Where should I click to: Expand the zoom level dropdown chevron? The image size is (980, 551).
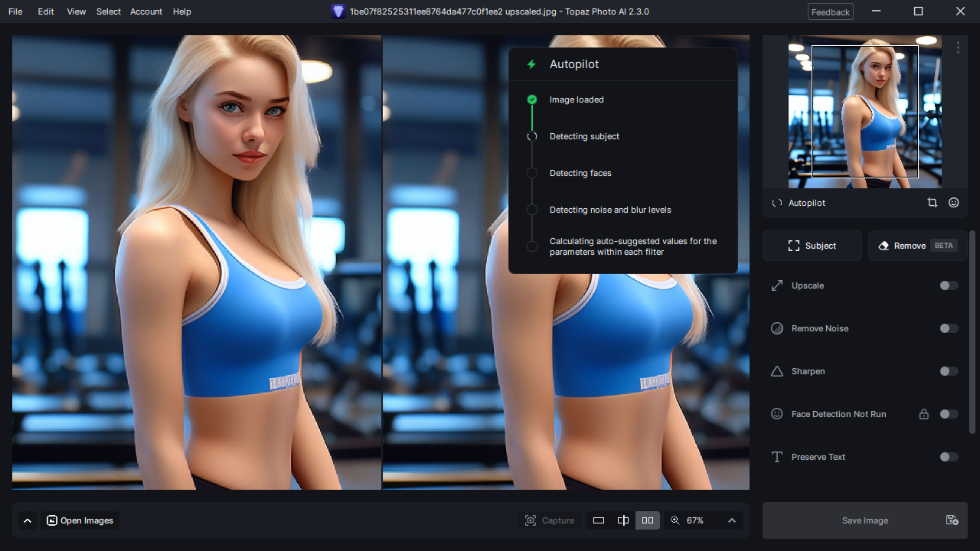click(731, 520)
